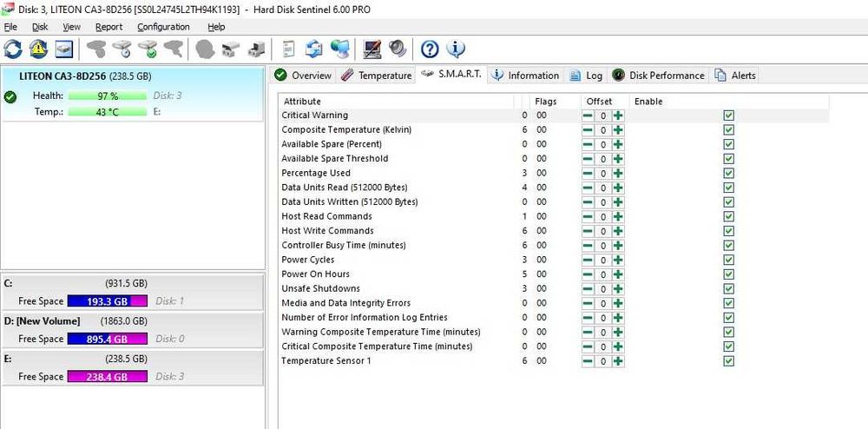Click the refresh icon with yellow warning triangle
Image resolution: width=868 pixels, height=429 pixels.
tap(38, 49)
